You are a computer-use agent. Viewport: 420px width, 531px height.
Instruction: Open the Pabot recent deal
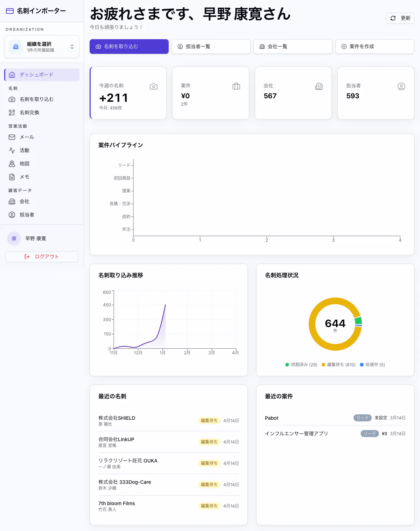pyautogui.click(x=335, y=418)
